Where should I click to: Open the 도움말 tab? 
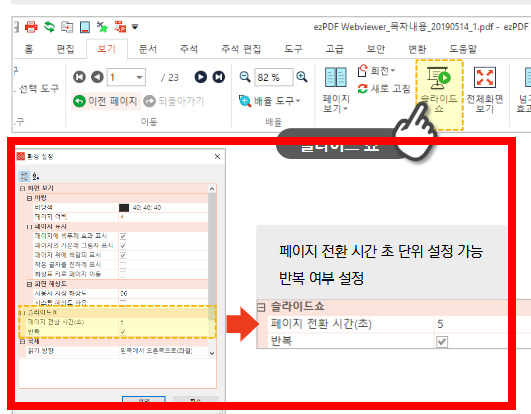tap(463, 49)
